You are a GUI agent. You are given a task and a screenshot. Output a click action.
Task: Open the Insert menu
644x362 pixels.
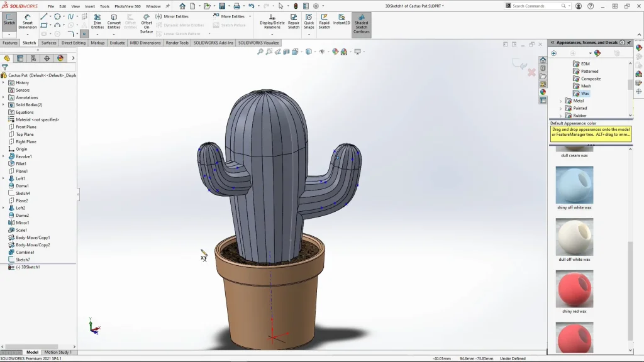click(x=90, y=6)
